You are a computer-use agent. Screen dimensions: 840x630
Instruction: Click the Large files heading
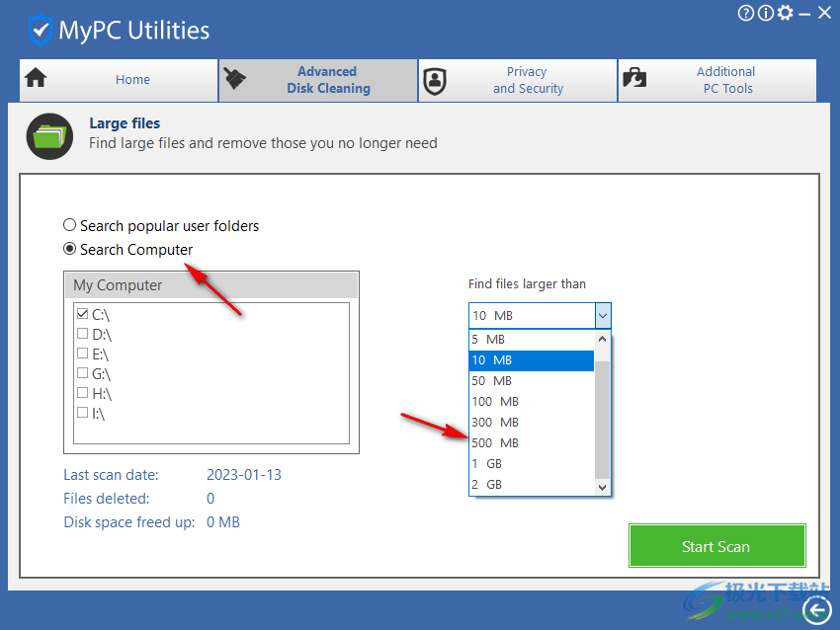[125, 123]
